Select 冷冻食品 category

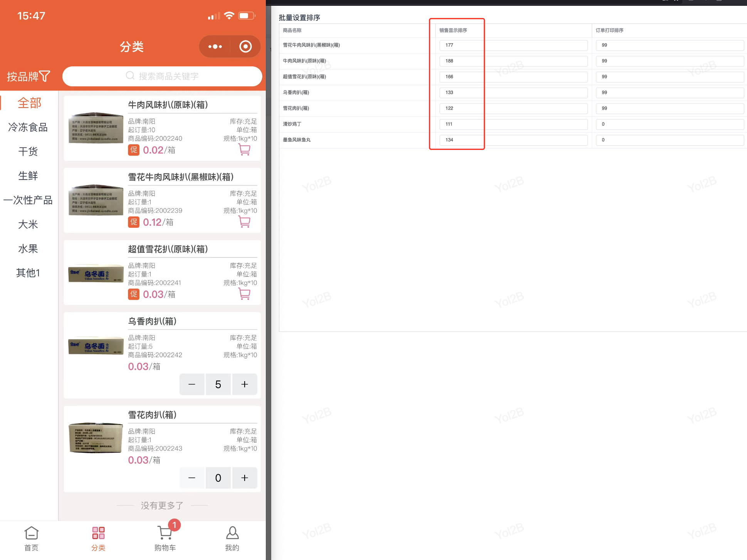[28, 127]
